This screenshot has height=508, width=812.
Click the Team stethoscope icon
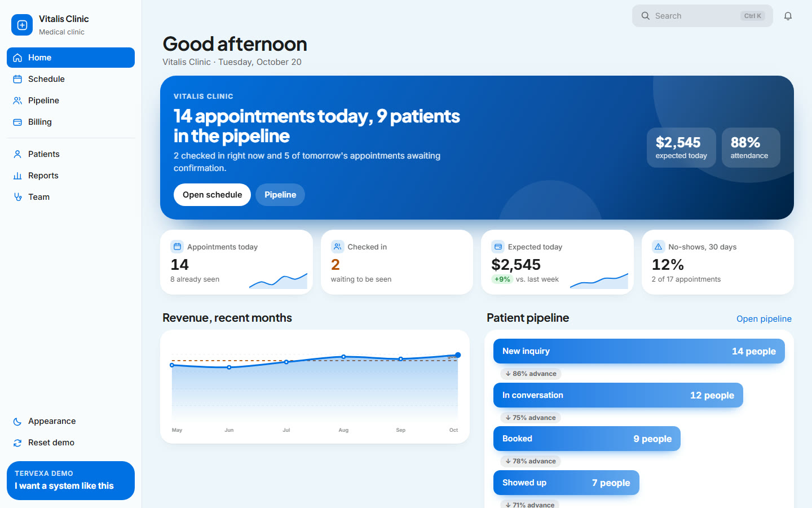[x=17, y=197]
